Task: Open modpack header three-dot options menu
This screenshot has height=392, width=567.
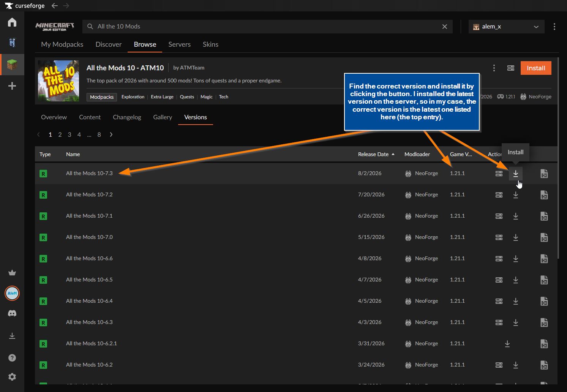Action: point(494,68)
